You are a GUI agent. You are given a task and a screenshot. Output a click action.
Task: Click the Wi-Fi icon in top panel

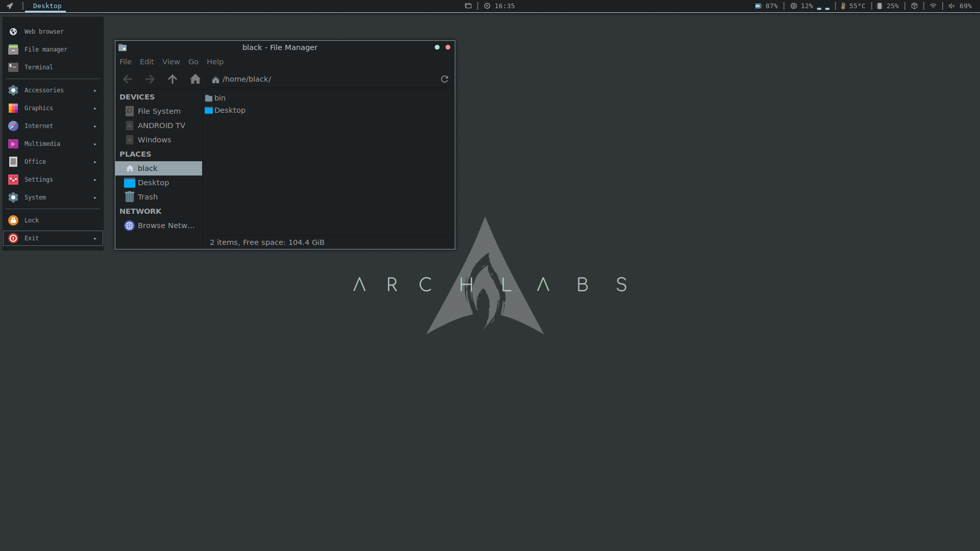pyautogui.click(x=933, y=6)
